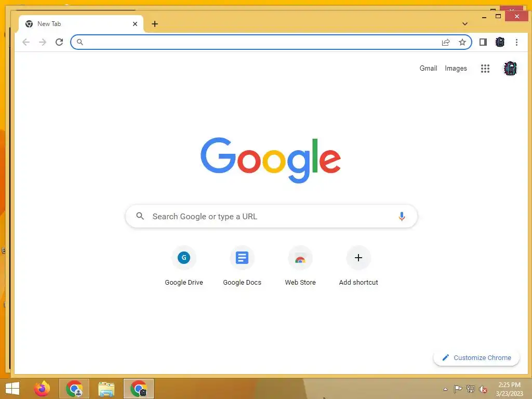Viewport: 532px width, 399px height.
Task: Open File Explorer from the taskbar
Action: pos(107,389)
